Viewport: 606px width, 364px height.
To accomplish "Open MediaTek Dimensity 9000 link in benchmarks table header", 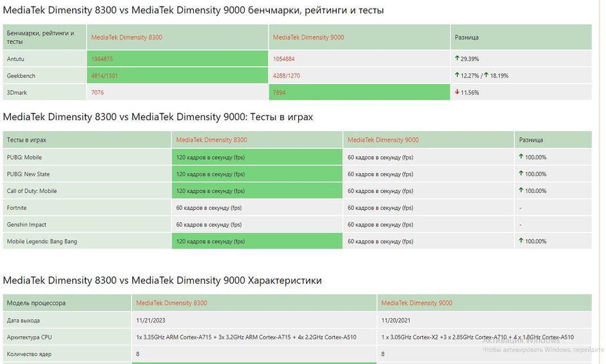I will click(x=309, y=37).
